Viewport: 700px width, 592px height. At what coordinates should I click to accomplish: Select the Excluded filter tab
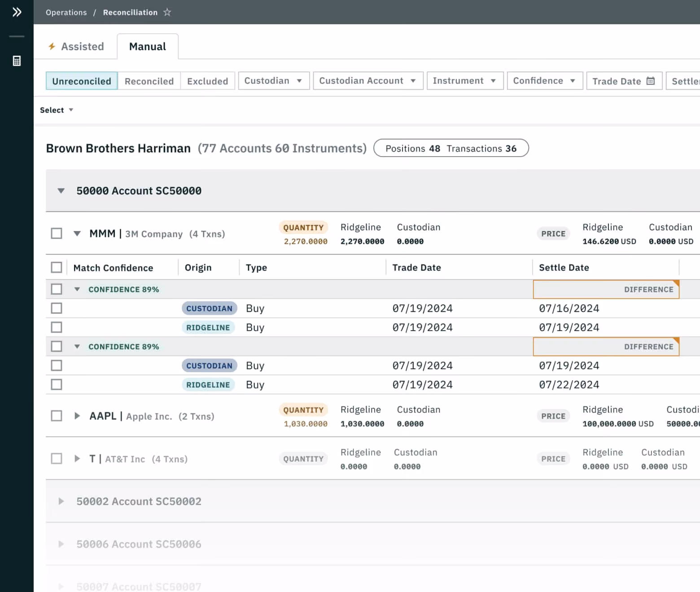[x=207, y=81]
